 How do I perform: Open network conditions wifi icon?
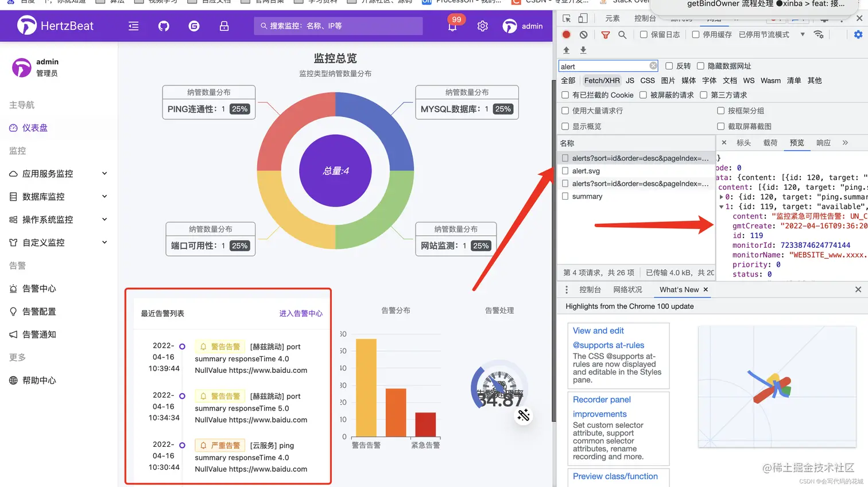[x=819, y=34]
